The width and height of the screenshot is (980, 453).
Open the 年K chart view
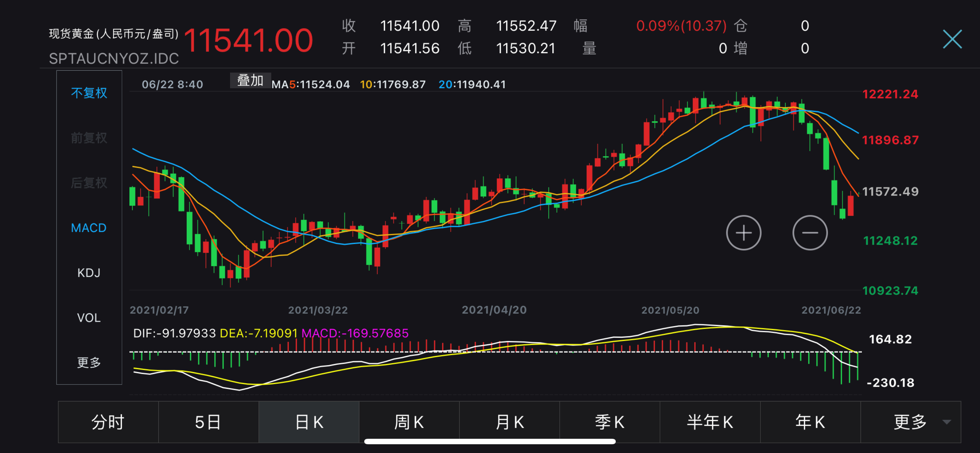[x=810, y=422]
